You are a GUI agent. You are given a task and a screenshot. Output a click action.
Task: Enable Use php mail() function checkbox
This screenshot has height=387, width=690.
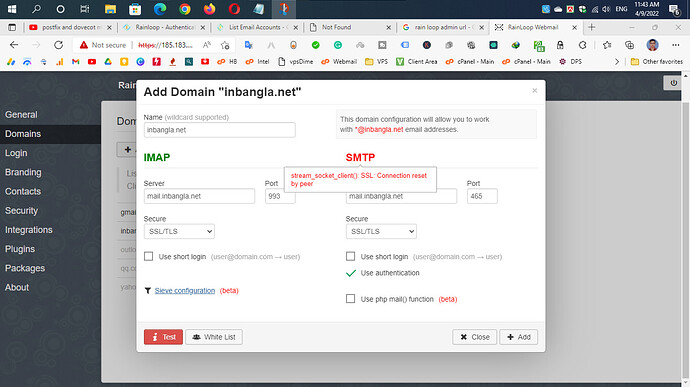point(350,299)
